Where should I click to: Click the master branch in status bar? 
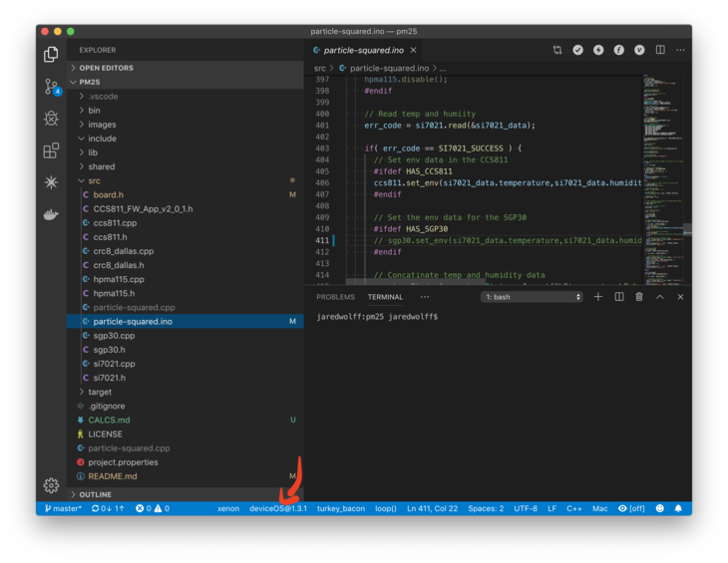pyautogui.click(x=63, y=508)
